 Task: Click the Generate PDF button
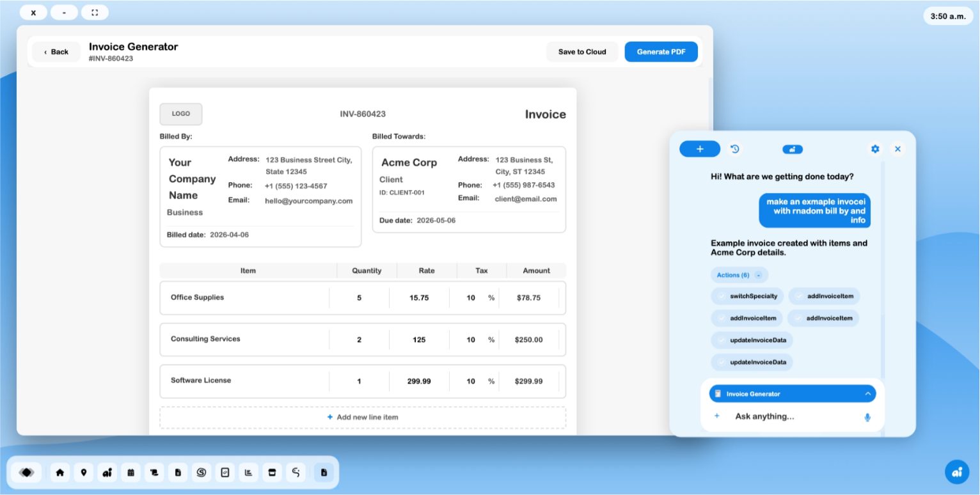tap(661, 52)
